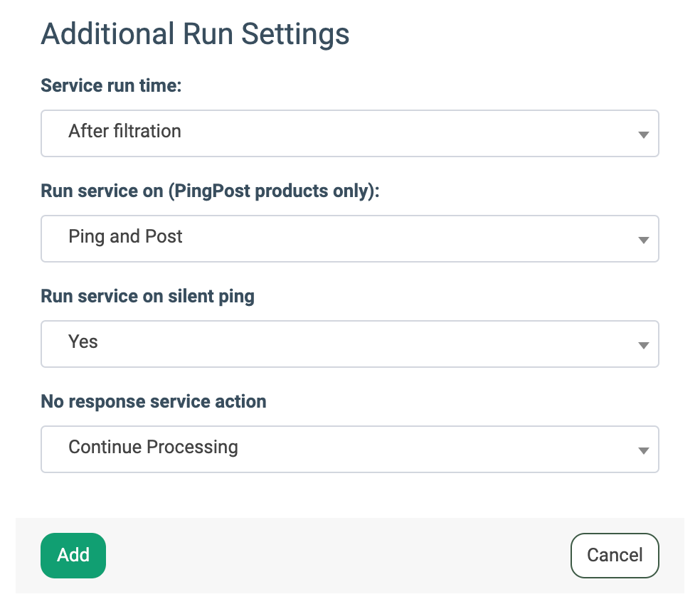Click the down-arrow icon in the Yes field
The height and width of the screenshot is (609, 700).
click(643, 345)
